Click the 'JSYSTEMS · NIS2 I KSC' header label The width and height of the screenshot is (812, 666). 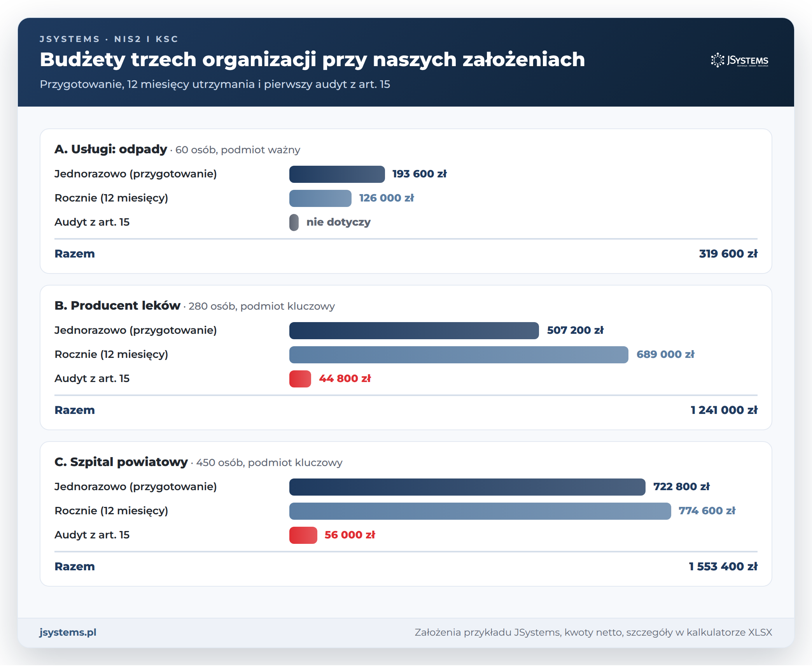pyautogui.click(x=109, y=39)
